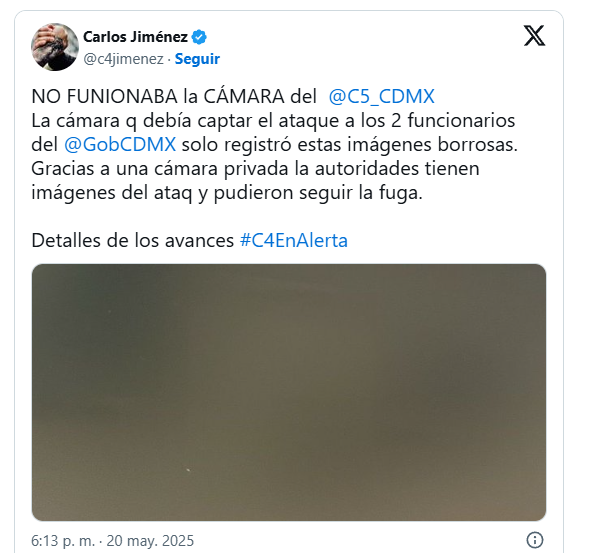Visit the @GobCDMX mentioned account
The width and height of the screenshot is (594, 553).
[120, 145]
